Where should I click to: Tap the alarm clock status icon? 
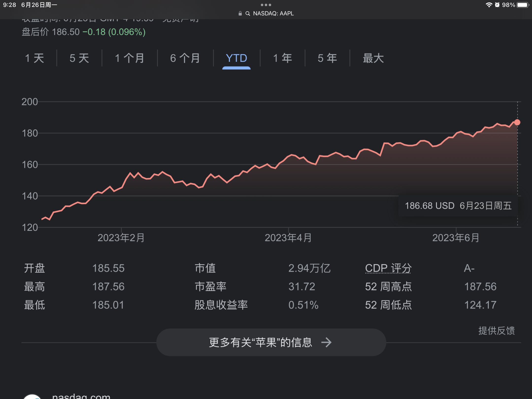(497, 5)
